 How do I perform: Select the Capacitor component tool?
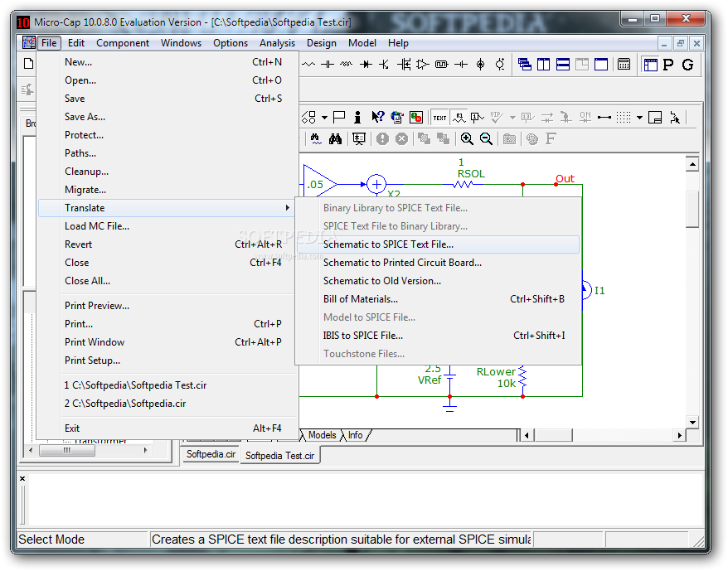(328, 65)
